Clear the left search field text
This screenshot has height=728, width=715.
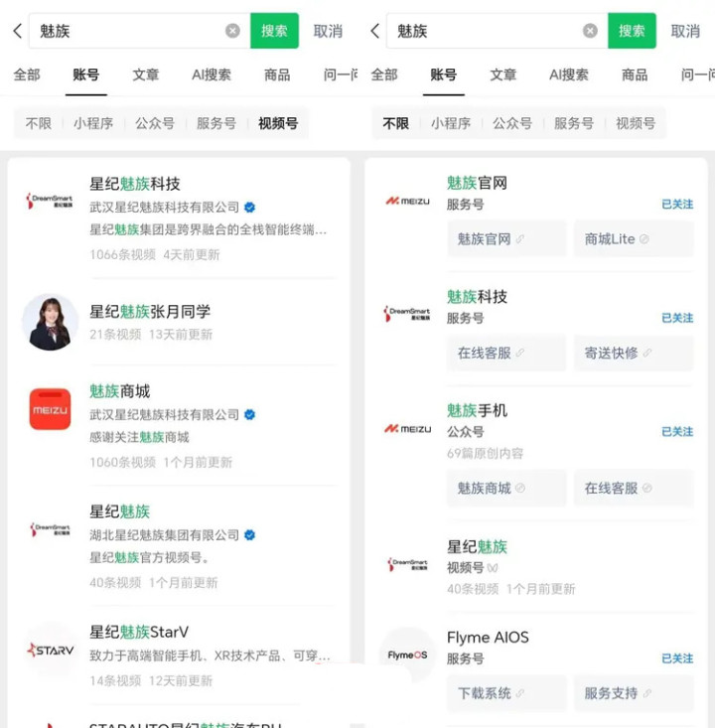click(x=232, y=31)
